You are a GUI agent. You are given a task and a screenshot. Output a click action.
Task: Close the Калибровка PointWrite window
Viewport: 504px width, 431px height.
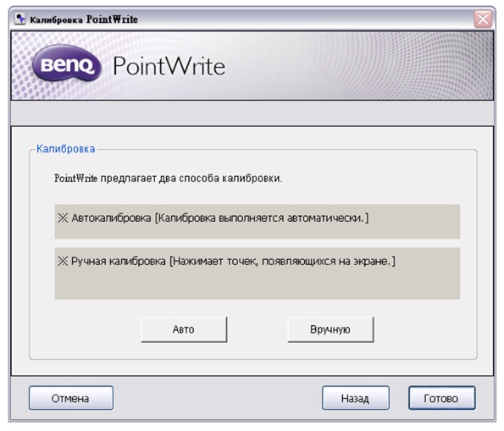tap(483, 19)
